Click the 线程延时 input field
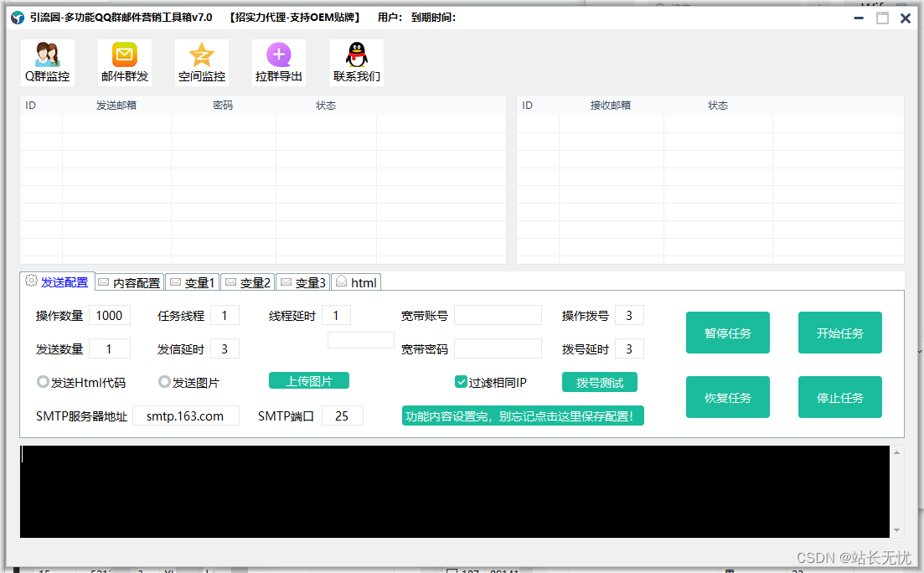The image size is (924, 573). pos(336,315)
